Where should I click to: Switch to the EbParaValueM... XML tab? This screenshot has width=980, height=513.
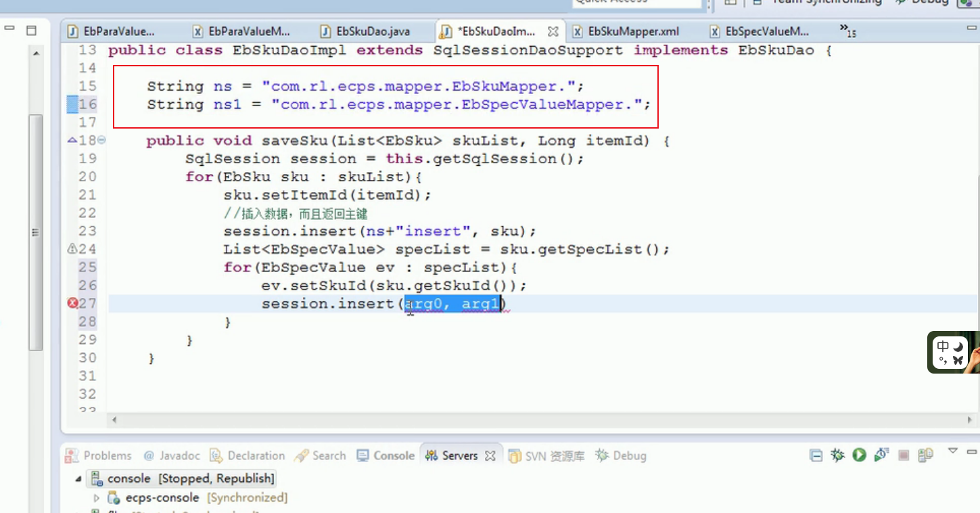point(241,31)
